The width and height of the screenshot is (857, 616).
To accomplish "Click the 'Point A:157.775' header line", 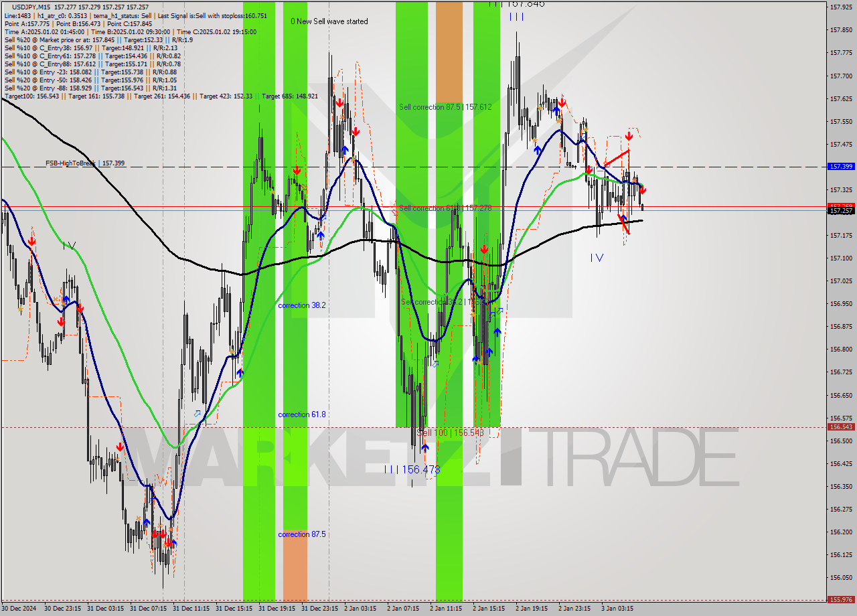I will [78, 23].
